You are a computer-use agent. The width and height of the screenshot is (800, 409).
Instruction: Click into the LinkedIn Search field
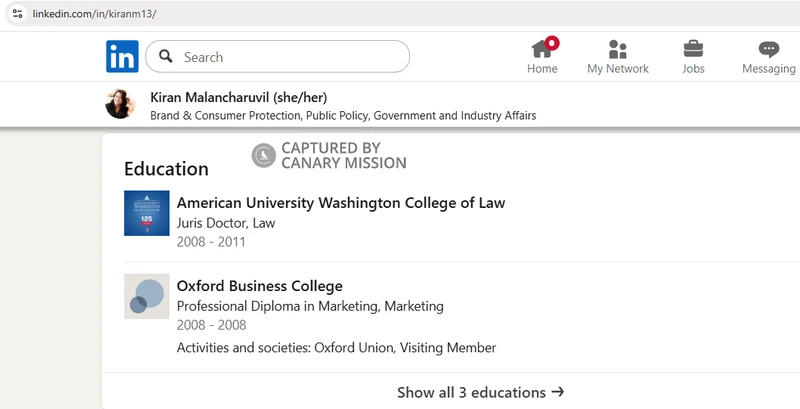pos(278,57)
